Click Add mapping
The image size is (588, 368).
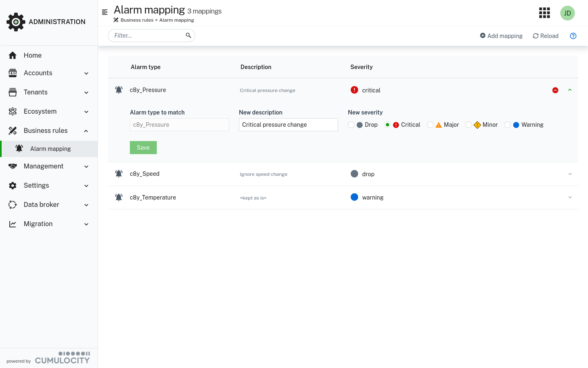coord(501,36)
